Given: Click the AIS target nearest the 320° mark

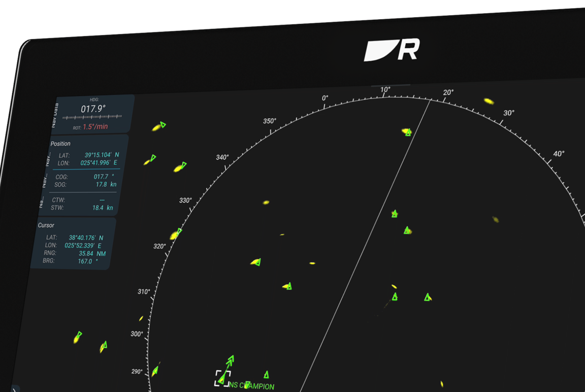Looking at the screenshot, I should coord(178,233).
